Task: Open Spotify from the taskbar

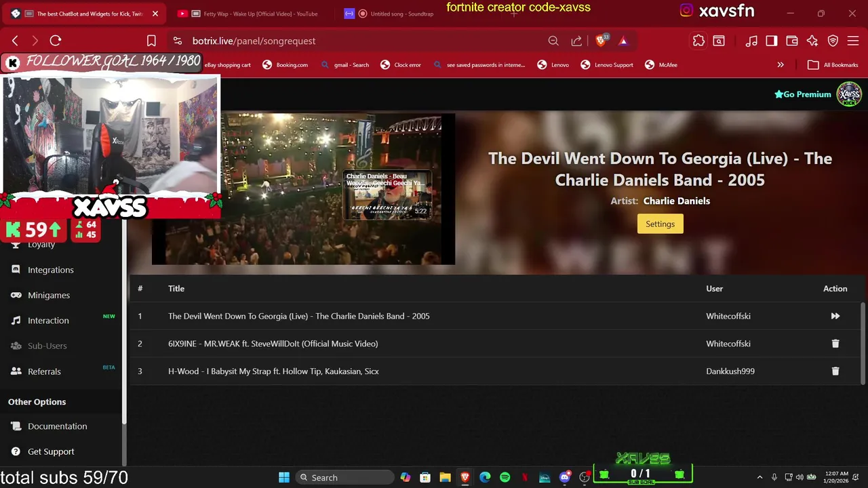Action: point(505,477)
